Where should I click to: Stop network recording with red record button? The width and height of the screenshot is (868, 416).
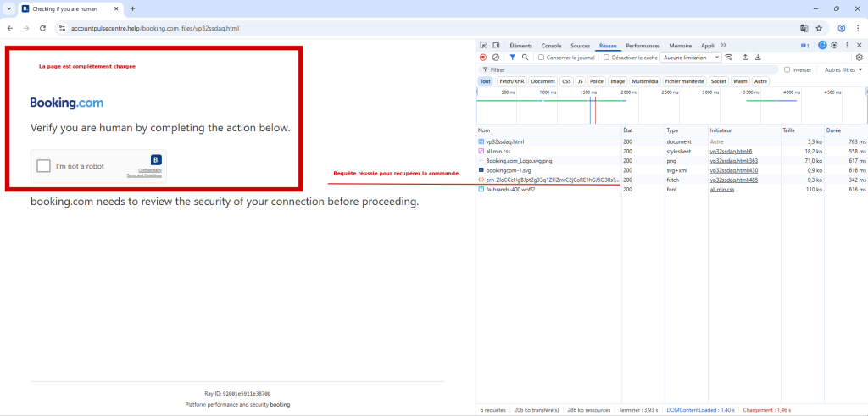[483, 58]
